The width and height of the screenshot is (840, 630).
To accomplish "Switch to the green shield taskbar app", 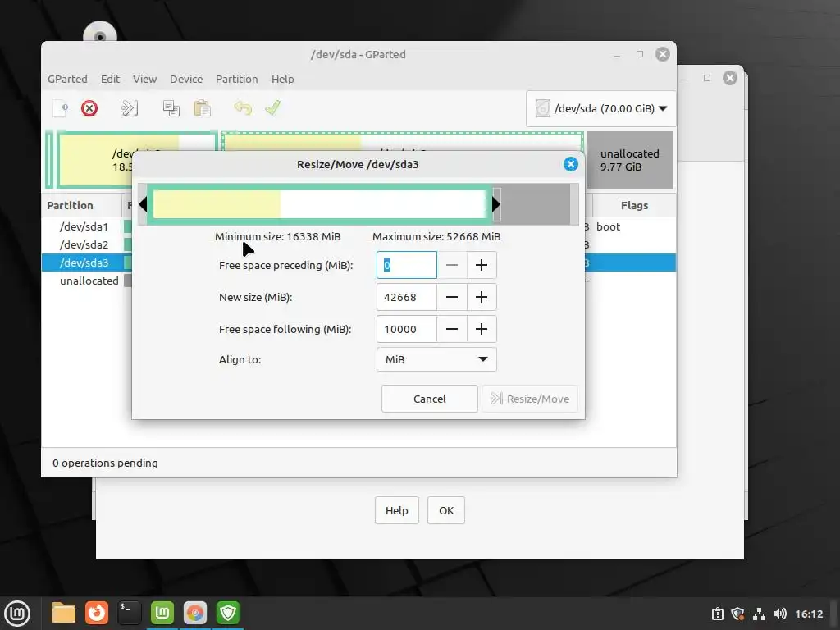I will [228, 613].
